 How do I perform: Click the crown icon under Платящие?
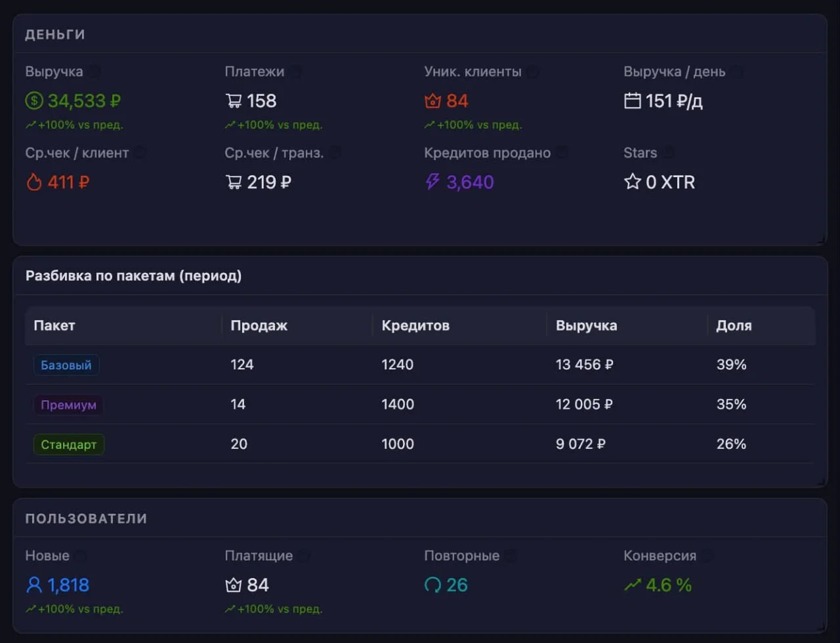coord(234,585)
